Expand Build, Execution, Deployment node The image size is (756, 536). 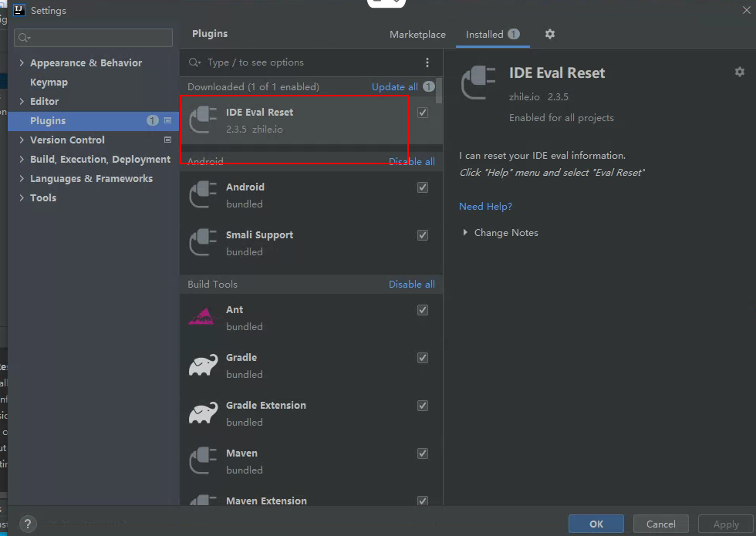[22, 160]
